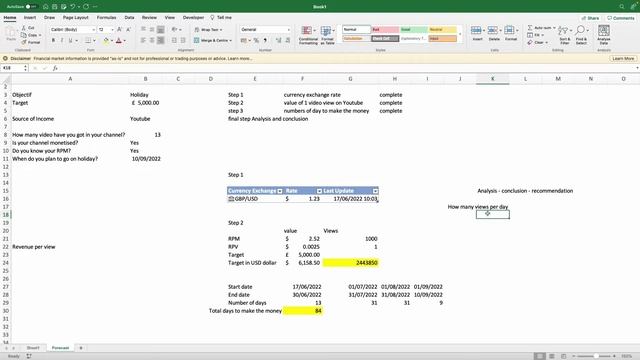
Task: Open the Developer ribbon tab
Action: 193,18
